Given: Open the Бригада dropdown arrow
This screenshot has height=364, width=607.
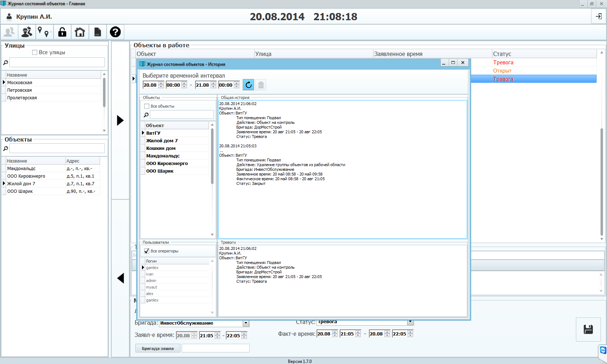Looking at the screenshot, I should [246, 323].
